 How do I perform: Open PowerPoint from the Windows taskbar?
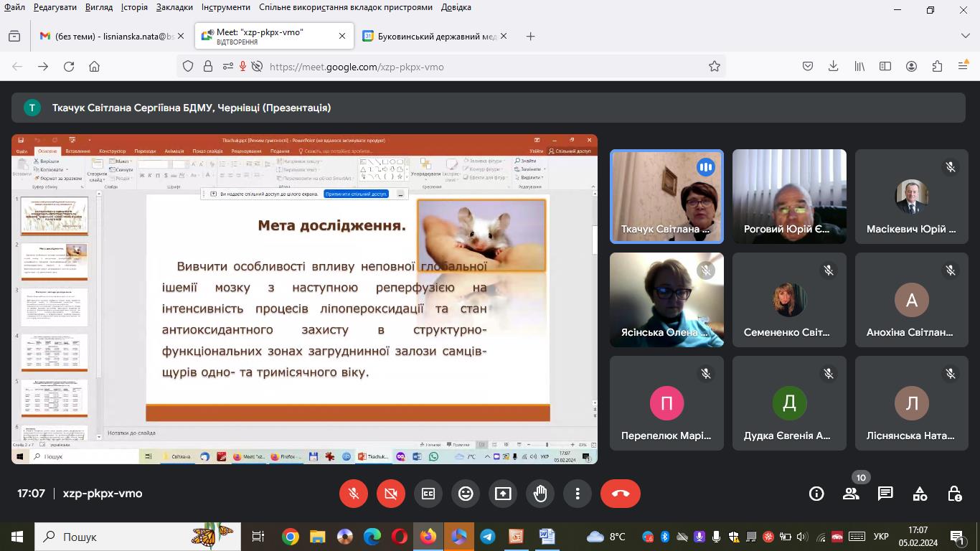(516, 537)
